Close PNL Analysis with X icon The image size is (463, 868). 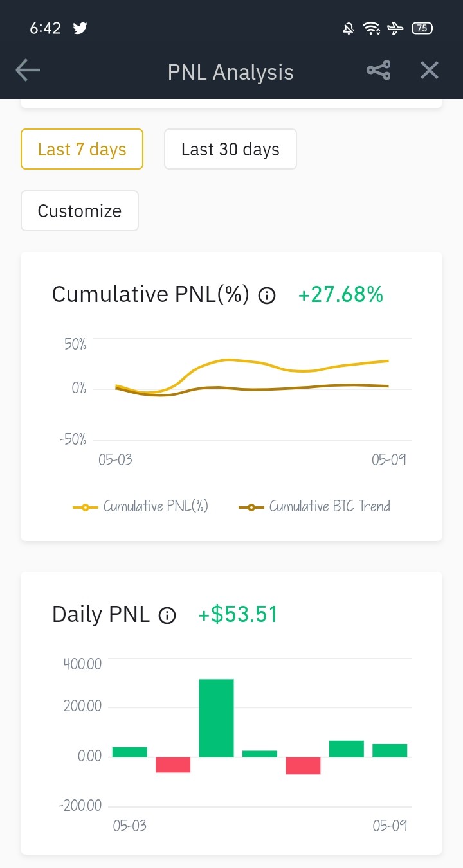430,71
